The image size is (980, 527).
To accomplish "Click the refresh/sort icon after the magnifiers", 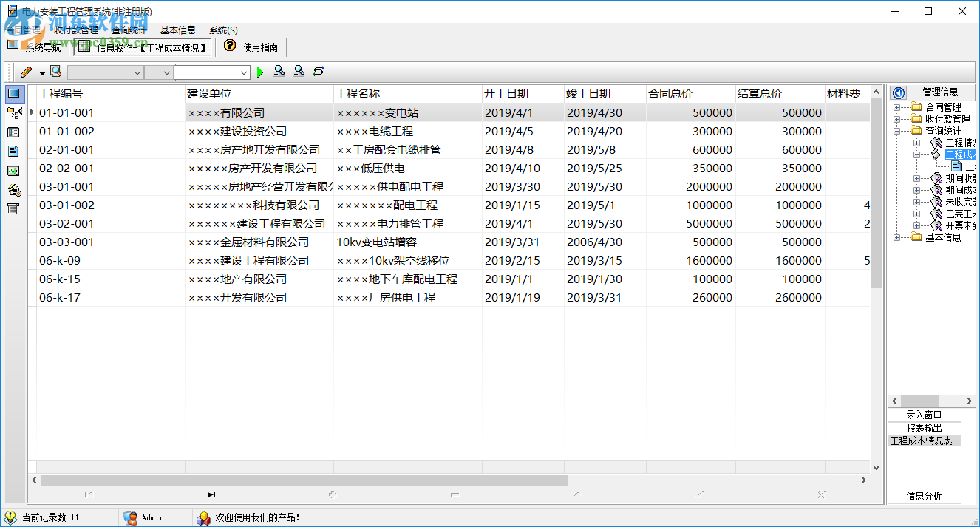I will (x=318, y=71).
